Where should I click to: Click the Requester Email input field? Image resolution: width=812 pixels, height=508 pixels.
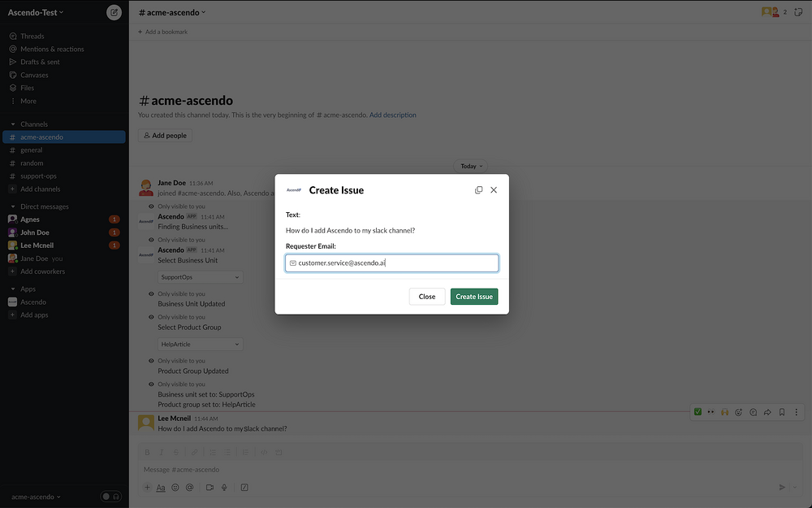(x=391, y=263)
